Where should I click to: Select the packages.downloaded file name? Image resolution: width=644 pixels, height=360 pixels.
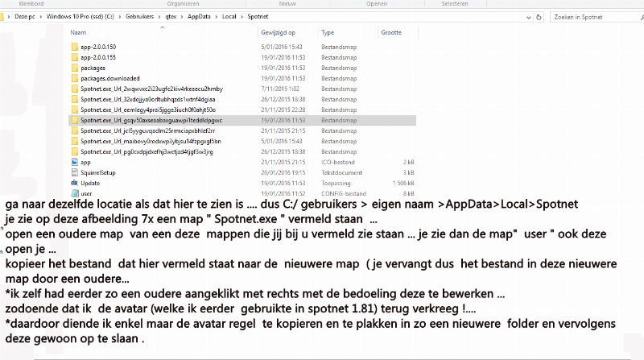(110, 78)
